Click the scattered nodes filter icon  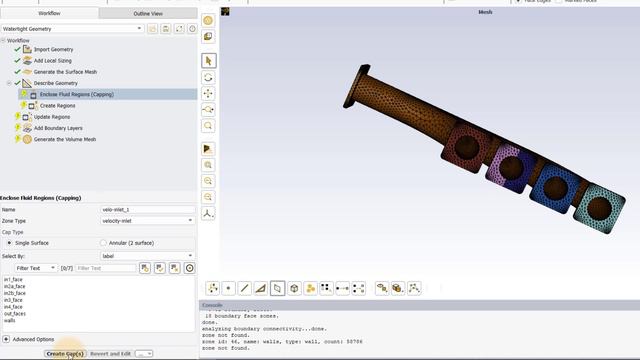pyautogui.click(x=213, y=288)
